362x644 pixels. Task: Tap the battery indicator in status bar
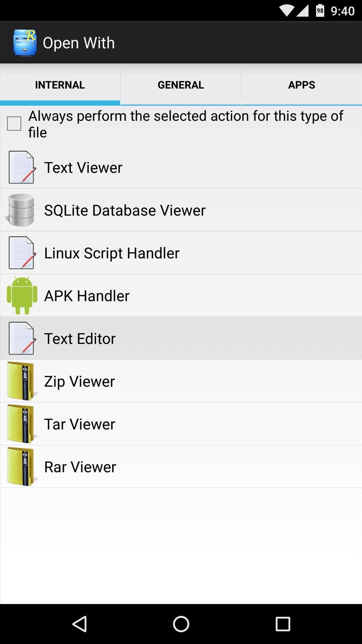click(320, 11)
